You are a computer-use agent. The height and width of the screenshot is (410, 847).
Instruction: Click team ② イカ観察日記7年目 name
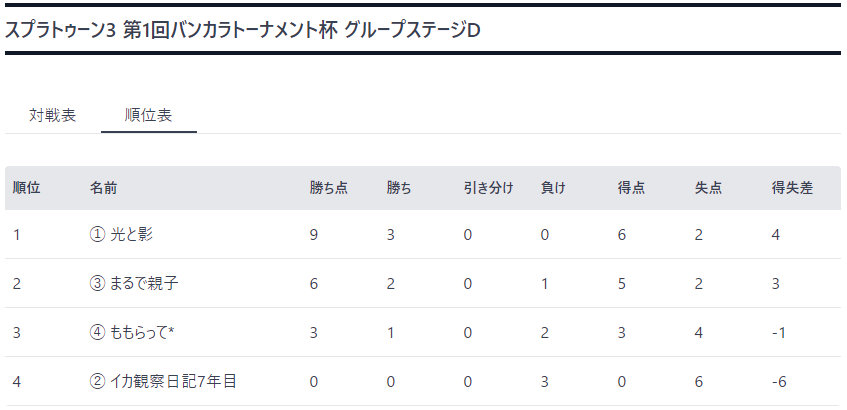click(163, 382)
